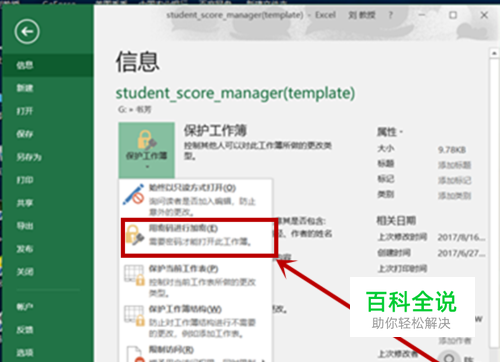Choose 关闭 in the sidebar
This screenshot has height=362, width=500.
click(x=48, y=272)
